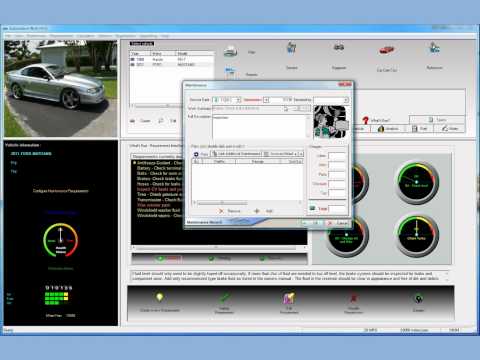Click the horizontal scrollbar in dialog parts table

click(x=248, y=203)
